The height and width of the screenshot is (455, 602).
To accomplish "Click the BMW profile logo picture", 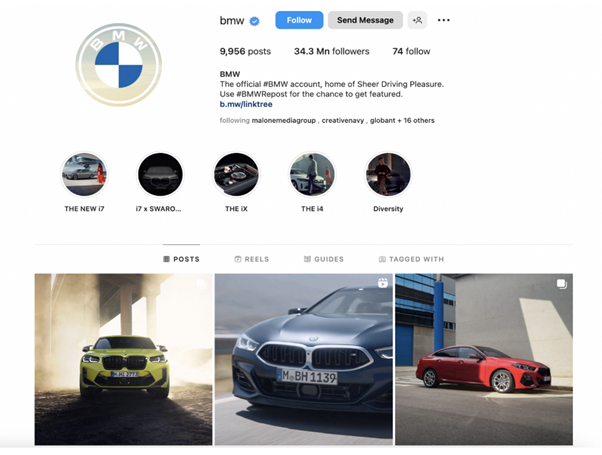I will [119, 65].
